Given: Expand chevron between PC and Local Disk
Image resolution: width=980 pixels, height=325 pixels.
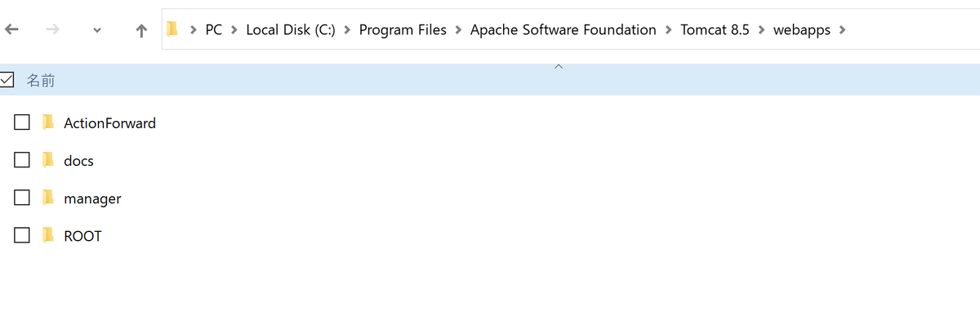Looking at the screenshot, I should coord(234,30).
